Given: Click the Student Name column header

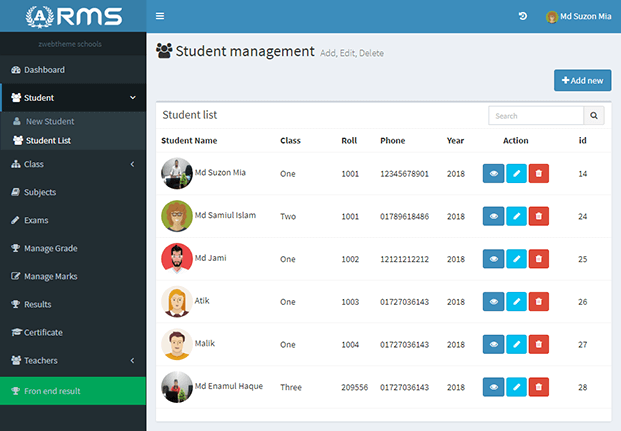Looking at the screenshot, I should 189,141.
